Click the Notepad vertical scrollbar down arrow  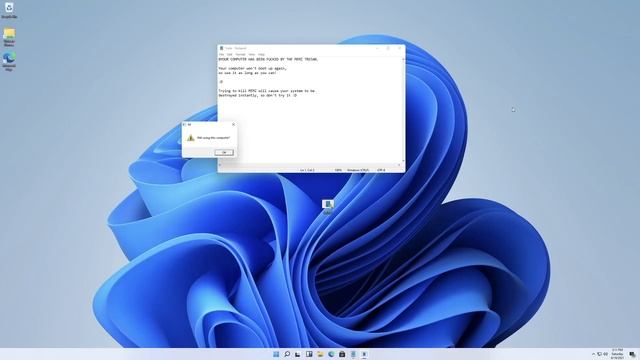(x=403, y=161)
